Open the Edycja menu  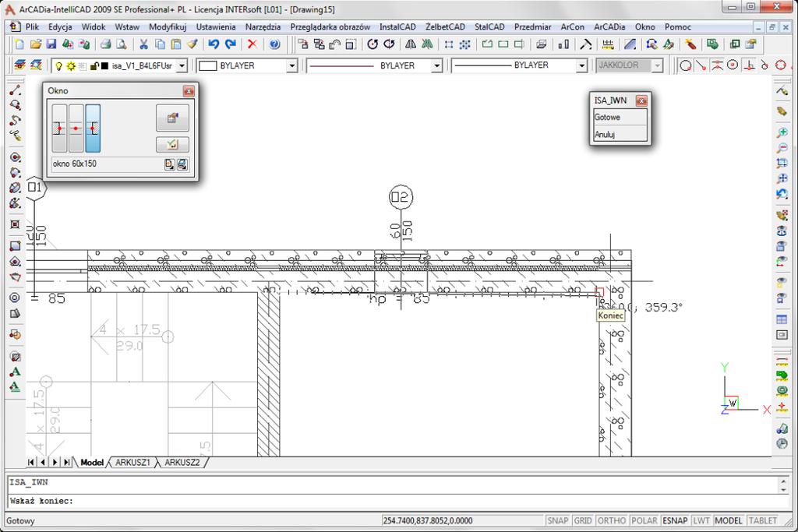[60, 27]
